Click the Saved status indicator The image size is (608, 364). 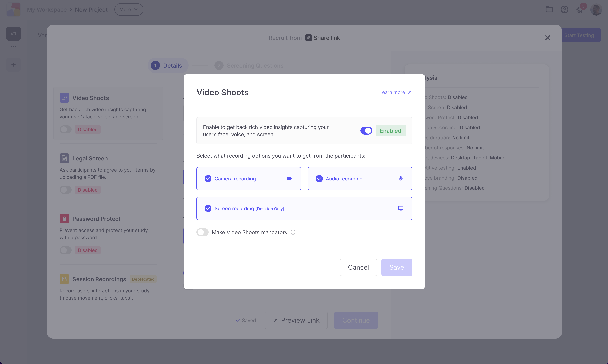245,320
